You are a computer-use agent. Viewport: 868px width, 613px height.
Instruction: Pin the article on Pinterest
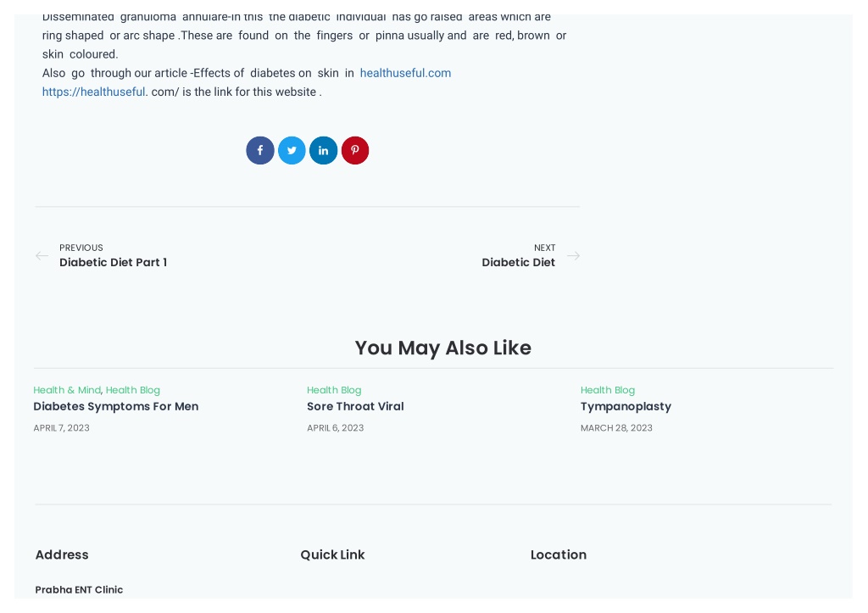[355, 151]
